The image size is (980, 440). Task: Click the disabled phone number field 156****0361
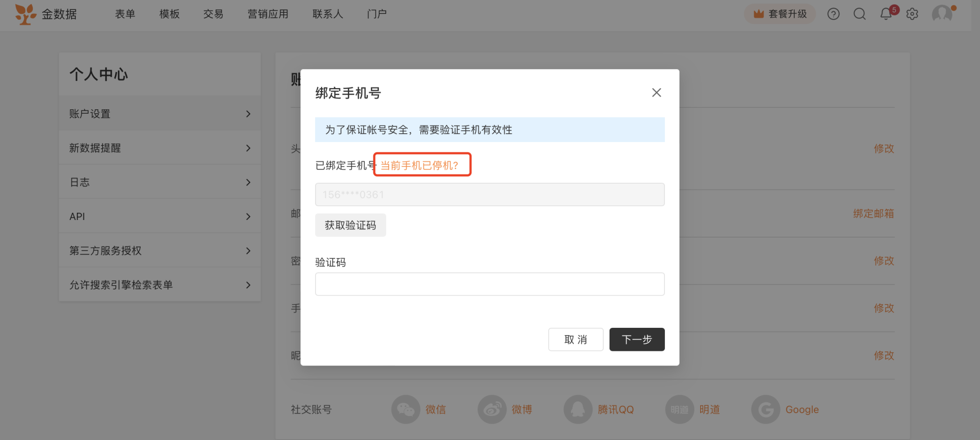coord(490,195)
